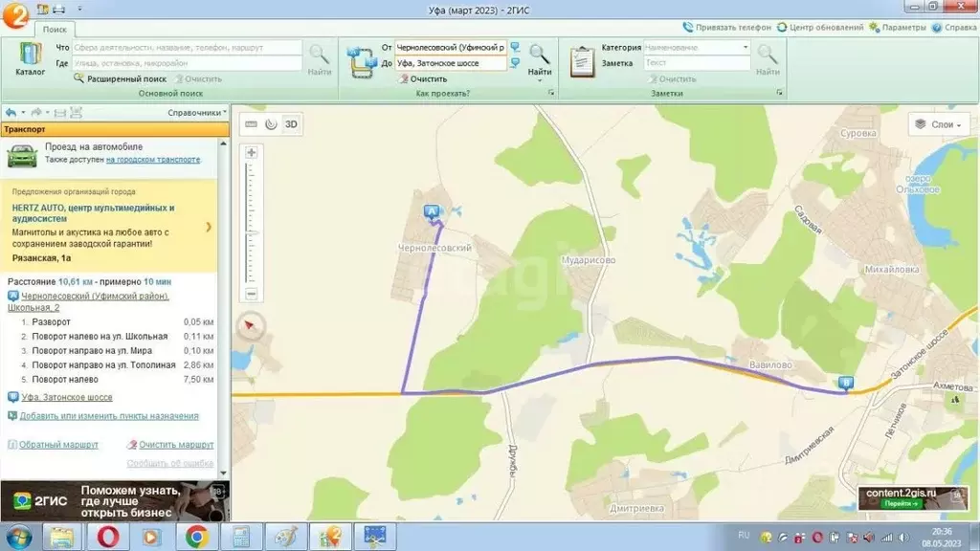Zoom out with the map minus button

coord(251,294)
